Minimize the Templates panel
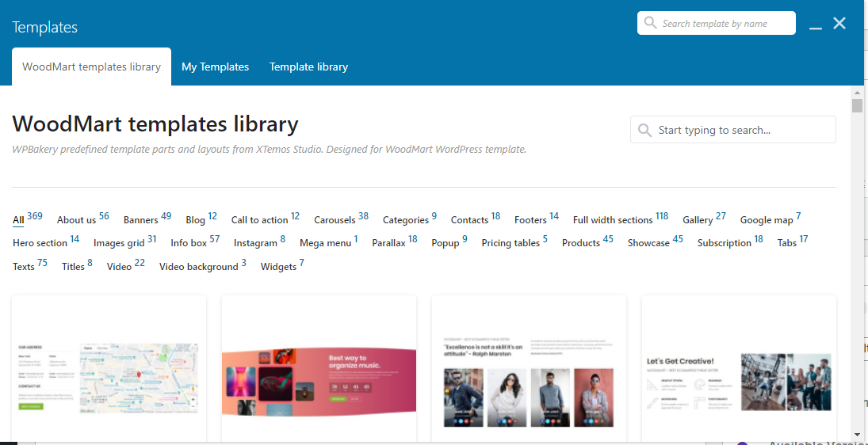This screenshot has width=868, height=445. (816, 28)
